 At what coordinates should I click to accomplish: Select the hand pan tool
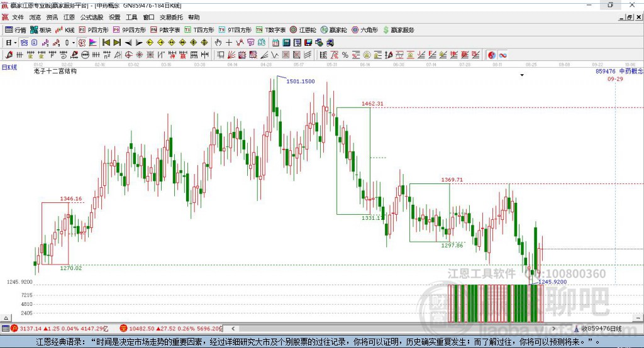(218, 43)
